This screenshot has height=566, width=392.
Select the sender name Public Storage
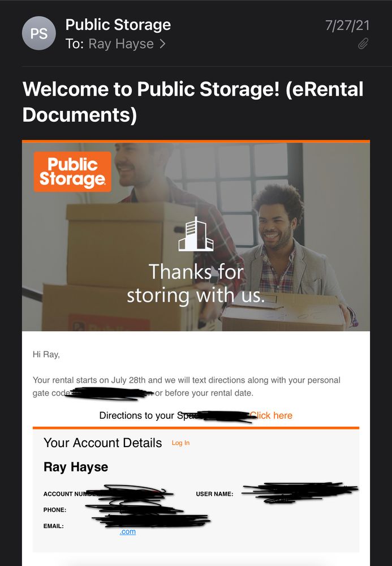coord(118,25)
